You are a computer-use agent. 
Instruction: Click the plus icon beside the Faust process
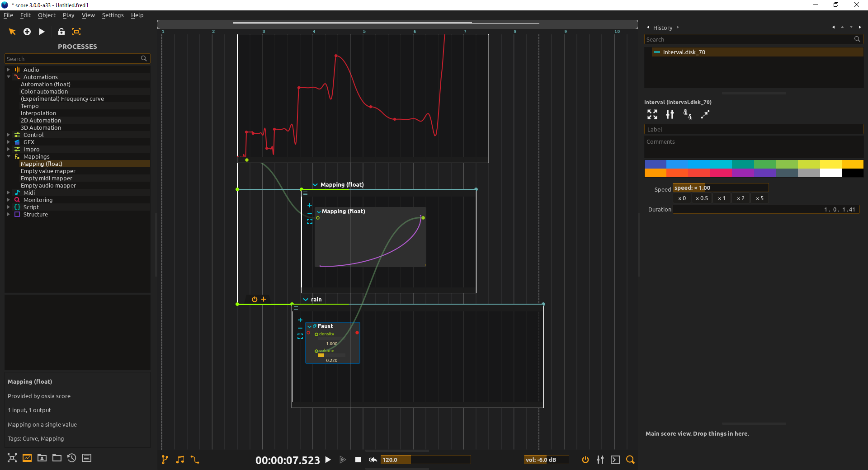coord(300,320)
